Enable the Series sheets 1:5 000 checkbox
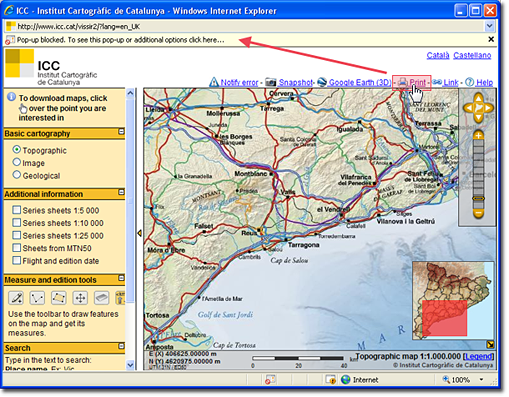This screenshot has width=509, height=397. [x=16, y=210]
